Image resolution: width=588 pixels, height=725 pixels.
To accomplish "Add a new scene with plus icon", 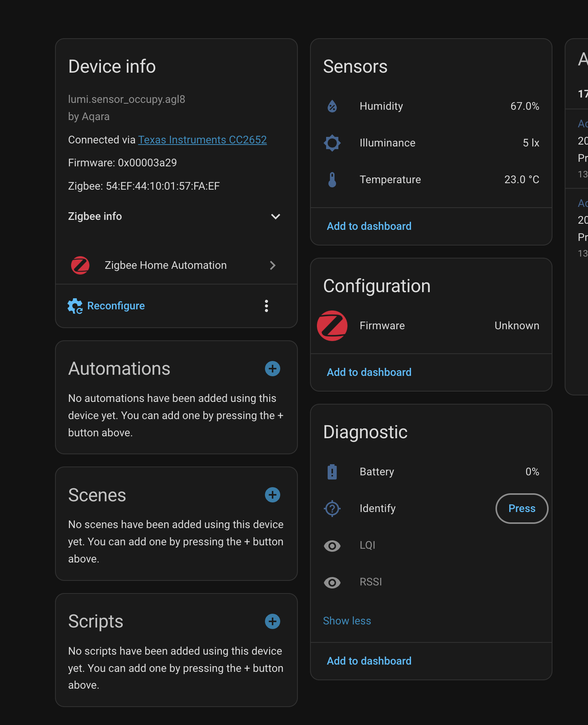I will click(273, 495).
